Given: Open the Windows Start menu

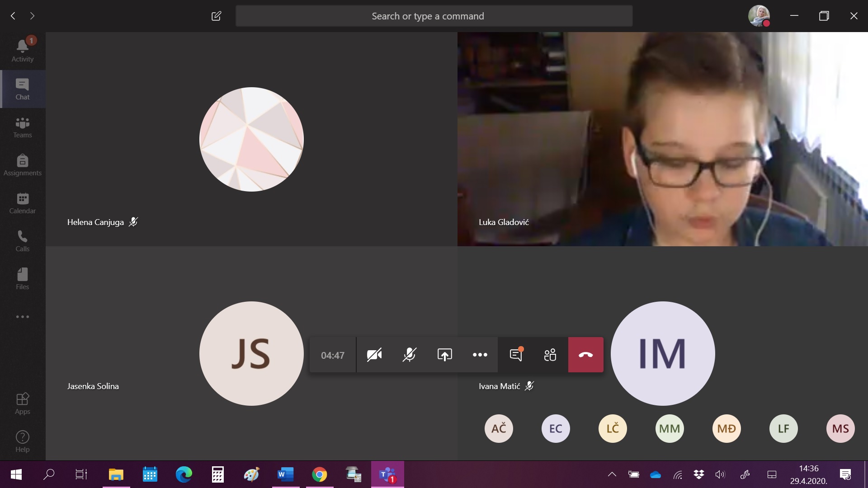Looking at the screenshot, I should point(16,474).
